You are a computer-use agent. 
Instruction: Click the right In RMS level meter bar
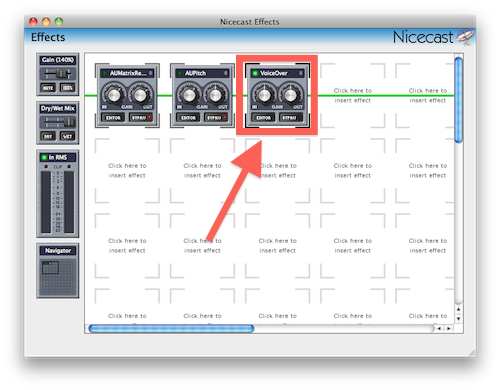click(x=69, y=202)
